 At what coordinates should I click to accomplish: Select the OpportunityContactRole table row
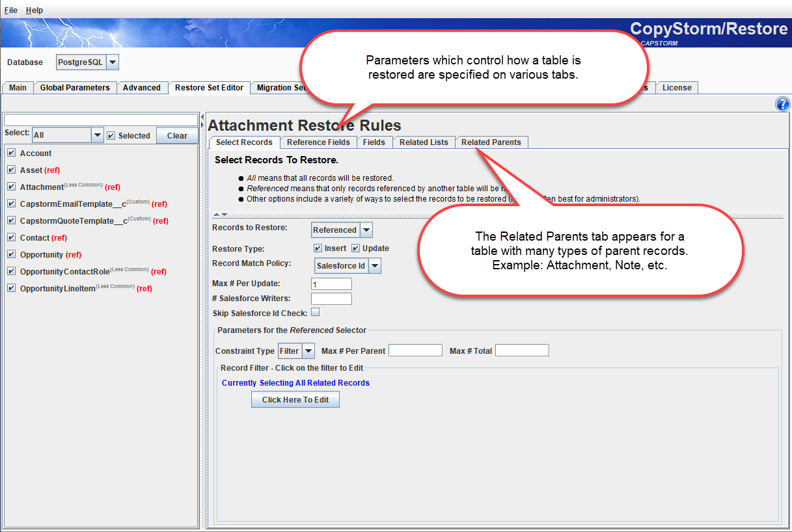(x=93, y=271)
